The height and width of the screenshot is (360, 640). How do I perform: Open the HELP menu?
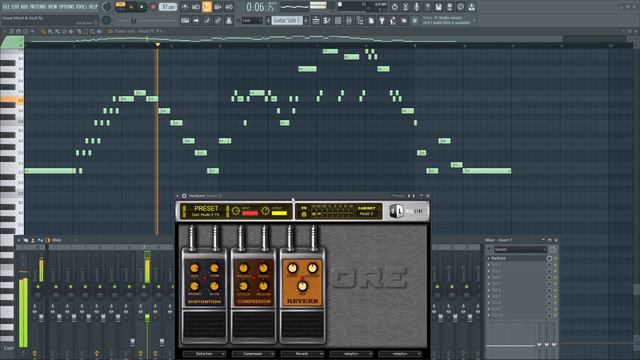pyautogui.click(x=93, y=7)
